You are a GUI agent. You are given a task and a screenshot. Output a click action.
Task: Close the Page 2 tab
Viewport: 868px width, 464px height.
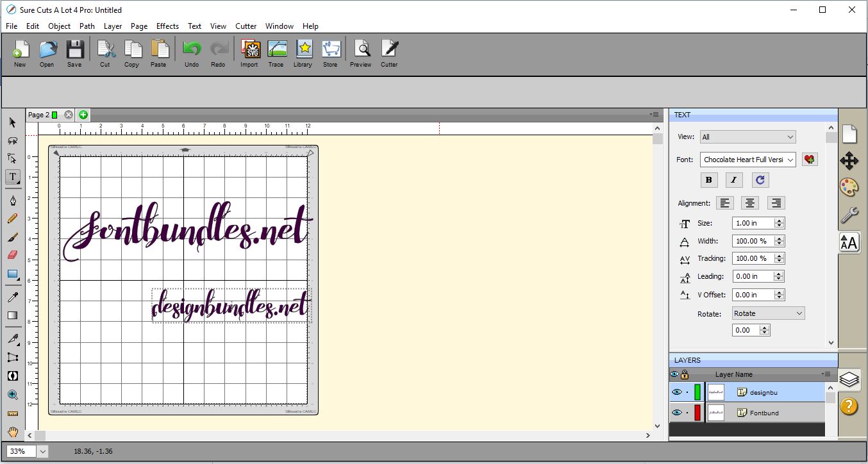click(x=68, y=115)
